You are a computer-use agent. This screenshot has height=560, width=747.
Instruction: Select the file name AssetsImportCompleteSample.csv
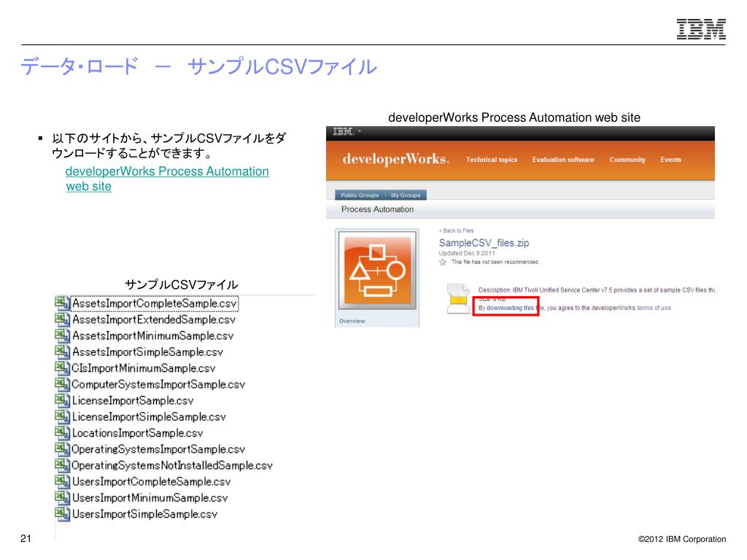[155, 303]
